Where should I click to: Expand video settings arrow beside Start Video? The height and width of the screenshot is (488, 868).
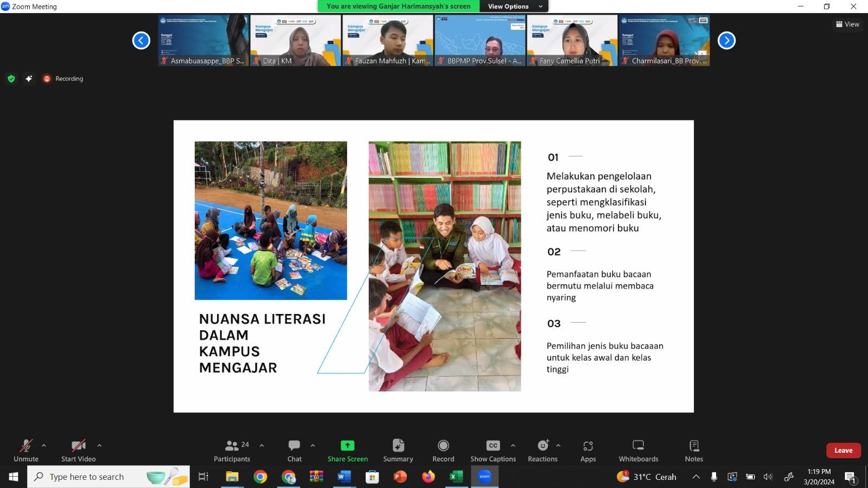click(99, 445)
